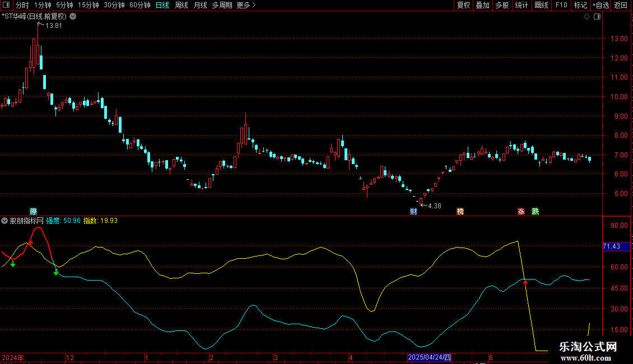Viewport: 633px width, 364px height.
Task: Switch to the 周线 weekly chart tab
Action: (x=181, y=5)
